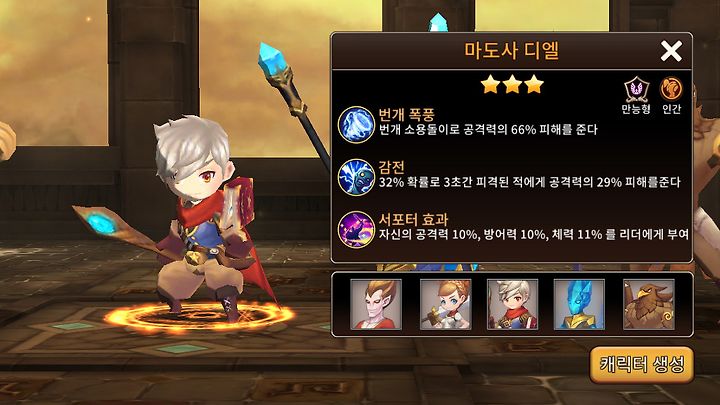Tap the third gold star rating

(534, 85)
